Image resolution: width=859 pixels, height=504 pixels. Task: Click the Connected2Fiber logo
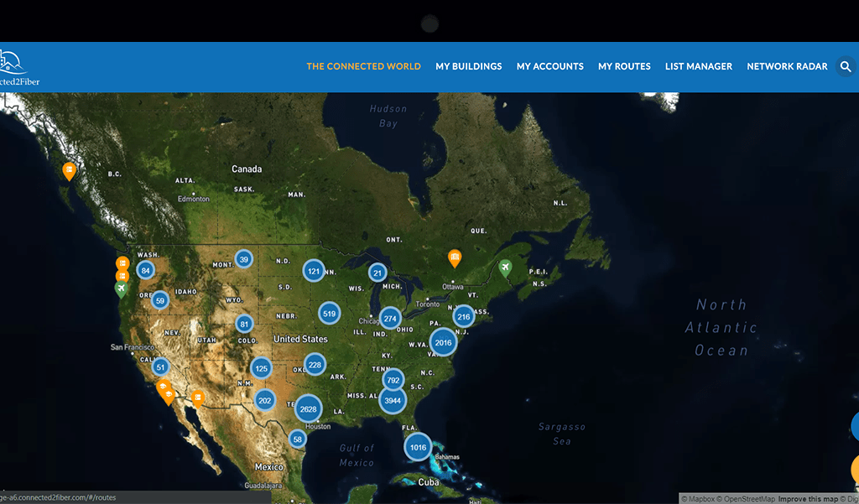click(18, 68)
